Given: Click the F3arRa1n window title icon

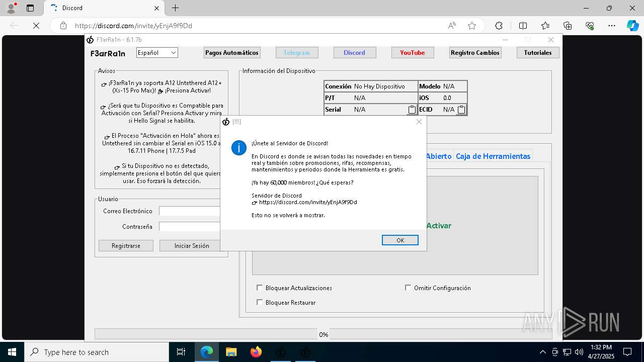Looking at the screenshot, I should pyautogui.click(x=90, y=40).
